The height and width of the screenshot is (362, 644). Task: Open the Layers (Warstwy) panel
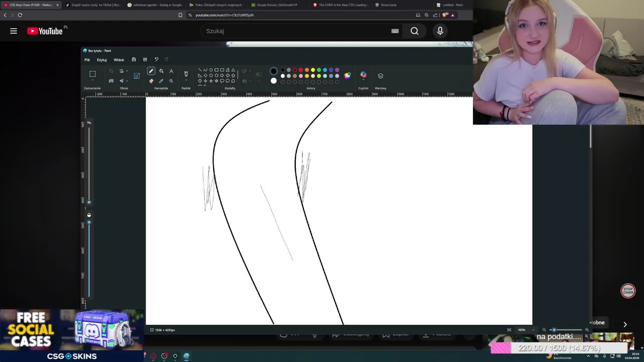click(x=380, y=76)
